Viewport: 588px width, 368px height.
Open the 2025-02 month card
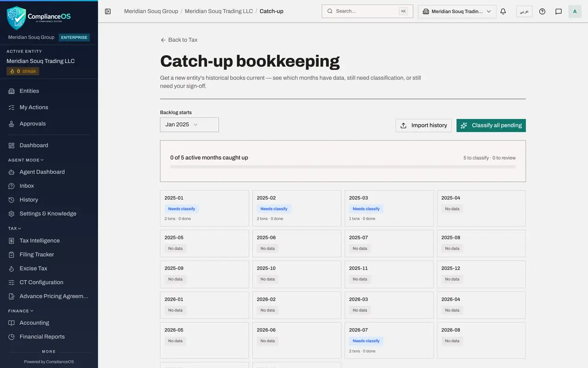tap(297, 208)
